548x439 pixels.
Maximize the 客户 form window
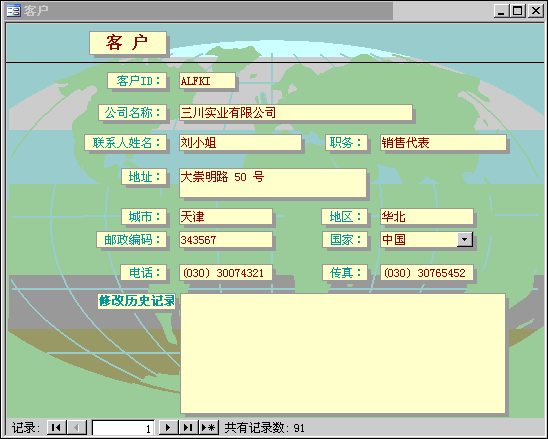click(518, 10)
